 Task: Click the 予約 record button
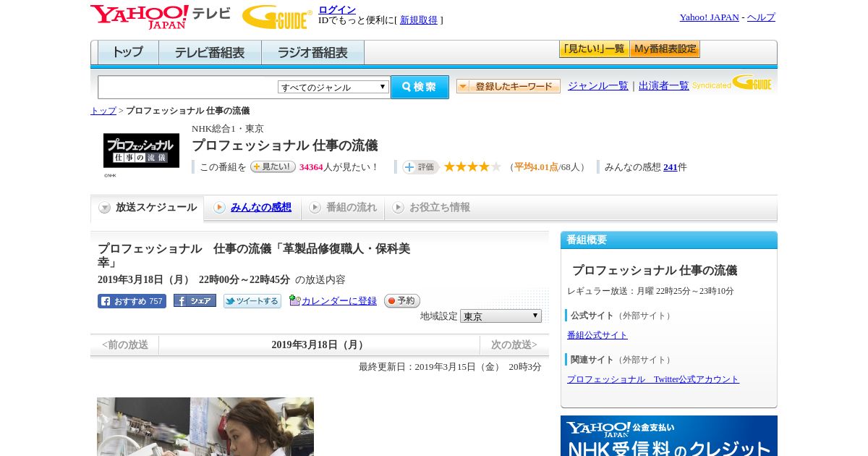[x=401, y=300]
